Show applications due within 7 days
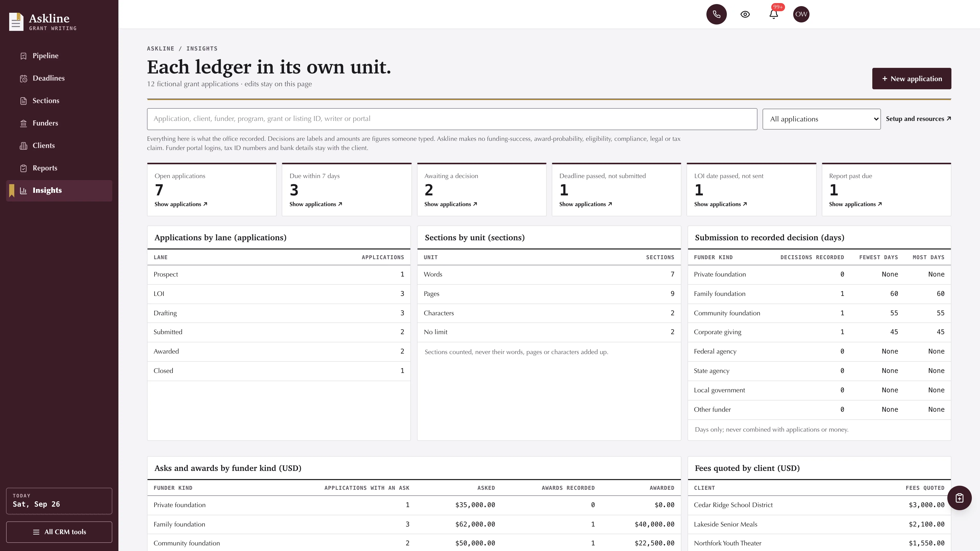980x551 pixels. click(x=316, y=204)
